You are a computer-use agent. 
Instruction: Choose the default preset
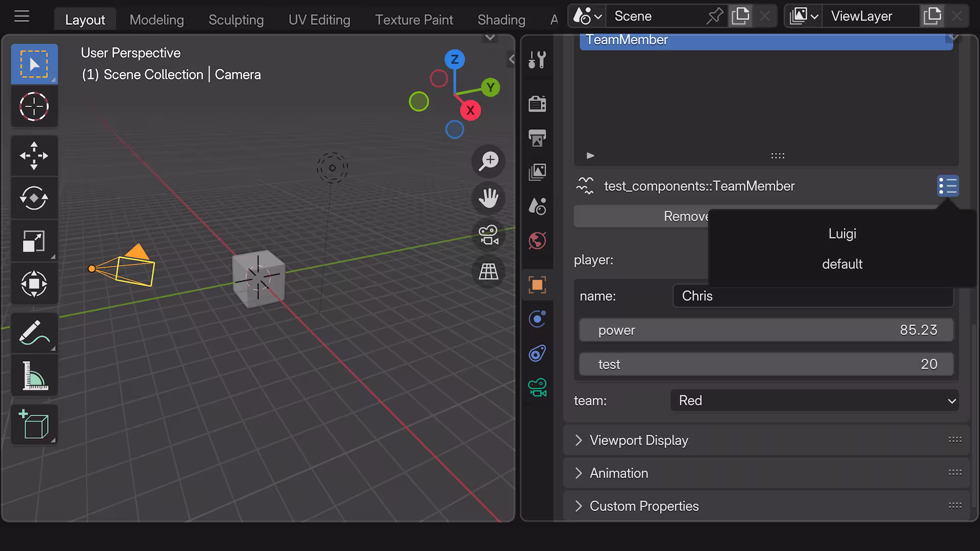pyautogui.click(x=842, y=264)
